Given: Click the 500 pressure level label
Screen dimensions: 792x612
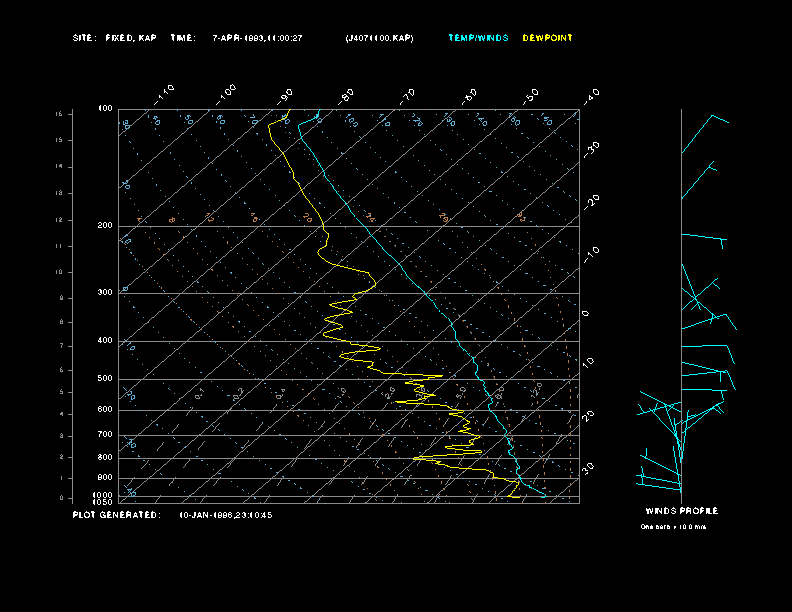Looking at the screenshot, I should (105, 379).
